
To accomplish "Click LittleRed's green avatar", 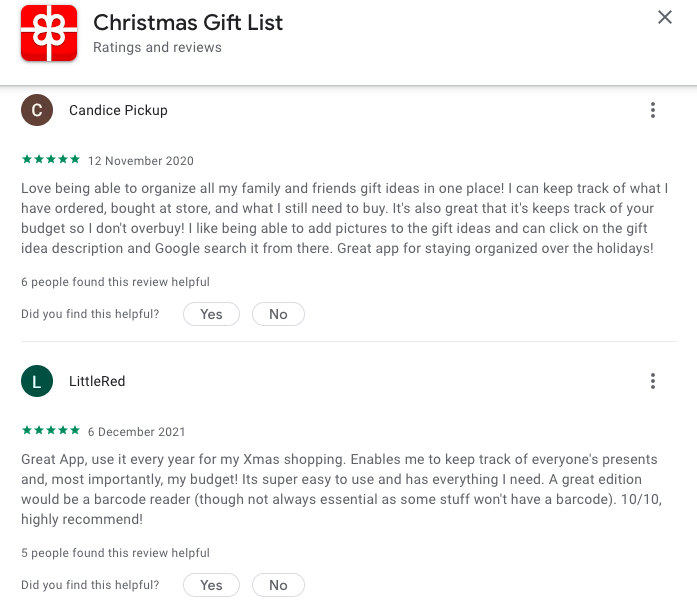I will pos(37,381).
